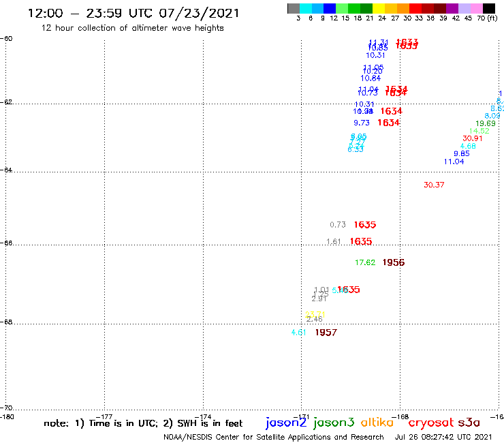This screenshot has height=443, width=504.
Task: Click the jason2 satellite label
Action: click(286, 423)
